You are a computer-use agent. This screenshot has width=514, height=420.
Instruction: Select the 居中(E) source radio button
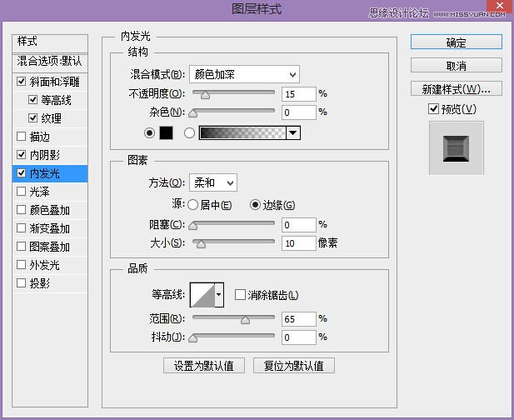tap(192, 205)
